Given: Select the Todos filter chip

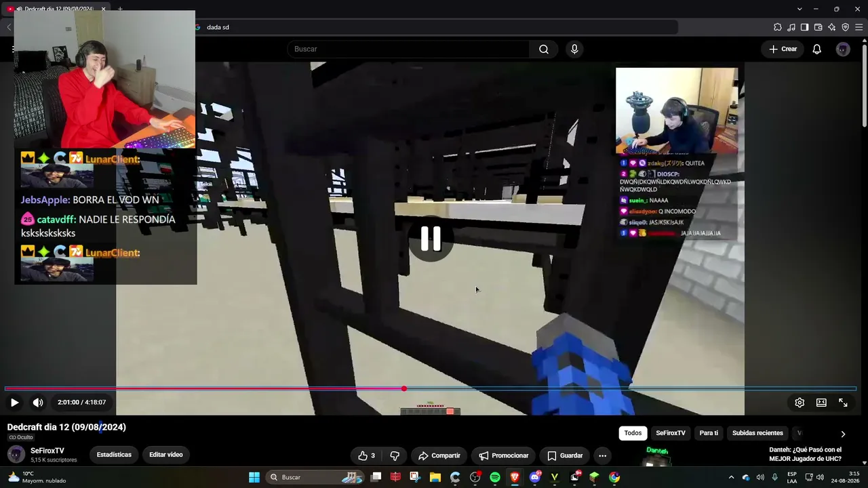Looking at the screenshot, I should point(633,433).
